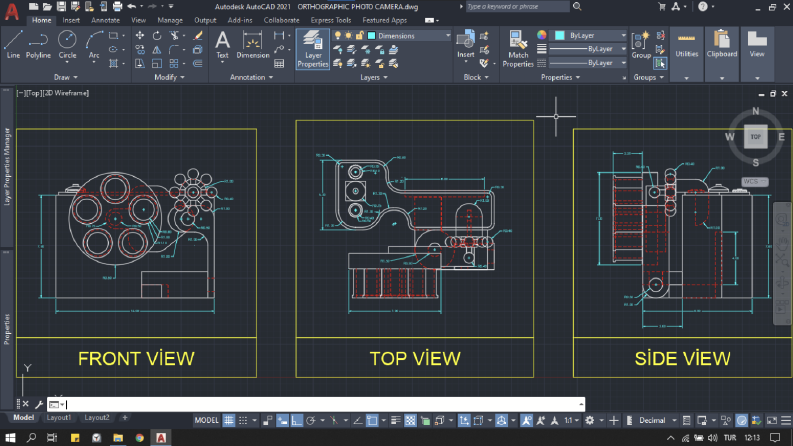Click the Hatch tool in Draw panel
The width and height of the screenshot is (793, 446).
click(x=113, y=64)
